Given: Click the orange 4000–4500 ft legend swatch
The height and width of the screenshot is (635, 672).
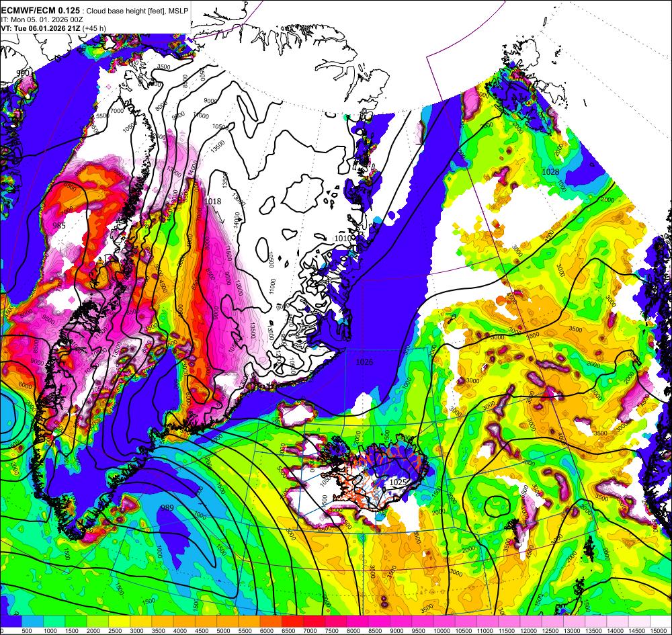Looking at the screenshot, I should coord(184,621).
